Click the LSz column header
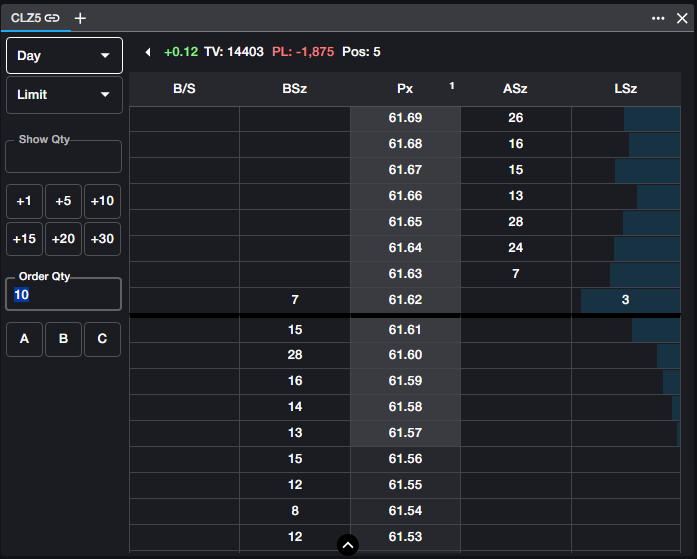Screen dimensions: 697x559 click(626, 89)
